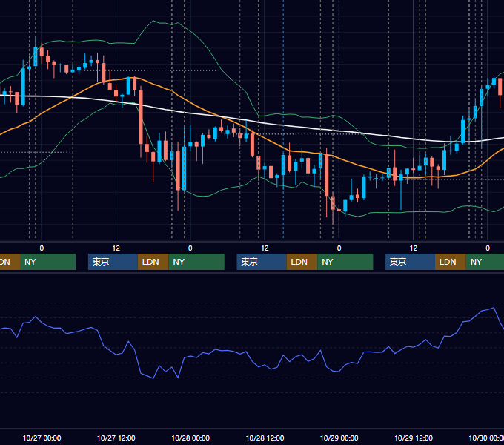Select the long red candle opening 10/27 LDN session
The height and width of the screenshot is (445, 504).
point(141,117)
